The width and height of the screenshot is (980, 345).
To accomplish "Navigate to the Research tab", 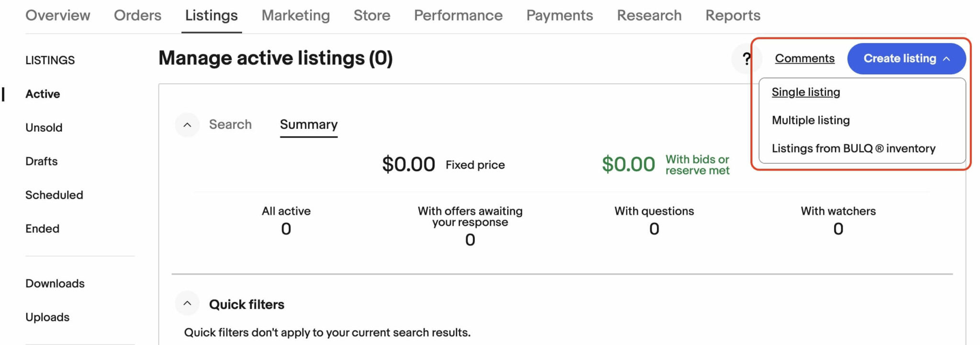I will [x=649, y=15].
